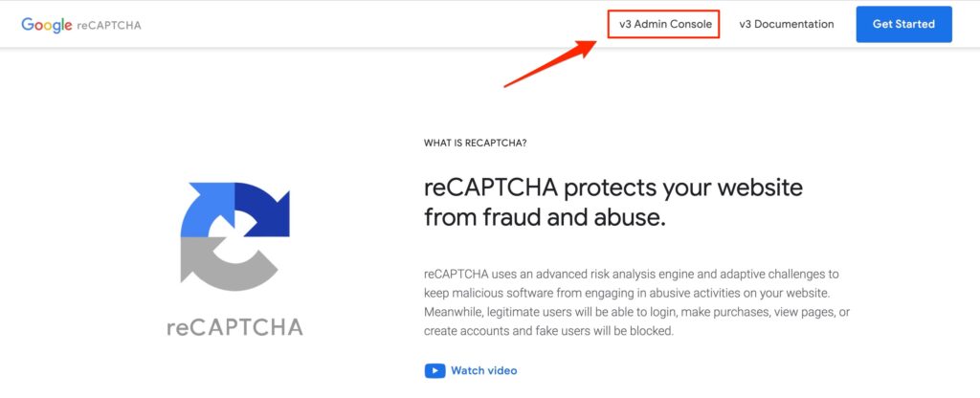Click the video play icon
The width and height of the screenshot is (980, 398).
tap(434, 370)
